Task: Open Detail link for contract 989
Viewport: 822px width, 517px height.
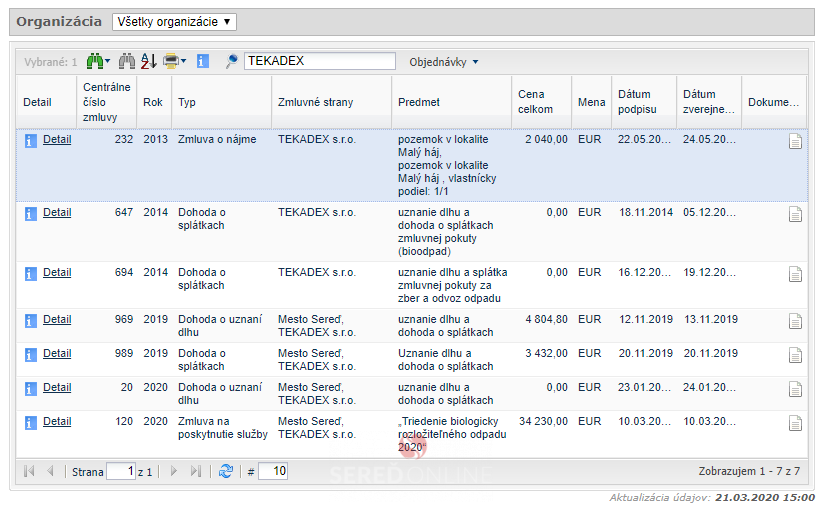Action: (x=57, y=353)
